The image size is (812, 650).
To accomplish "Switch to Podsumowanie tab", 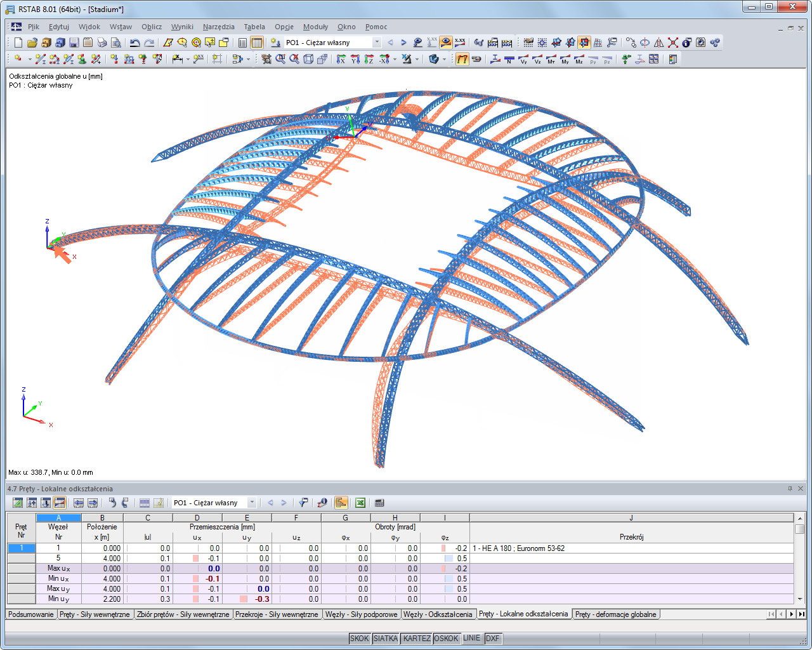I will 31,614.
